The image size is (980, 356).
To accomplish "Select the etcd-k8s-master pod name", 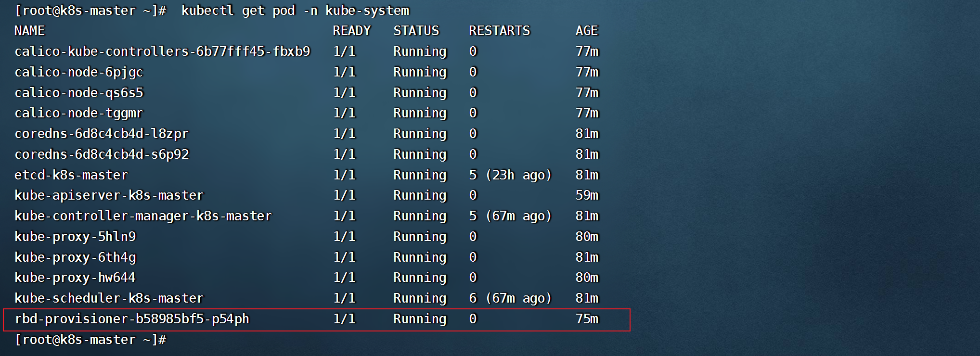I will 71,175.
